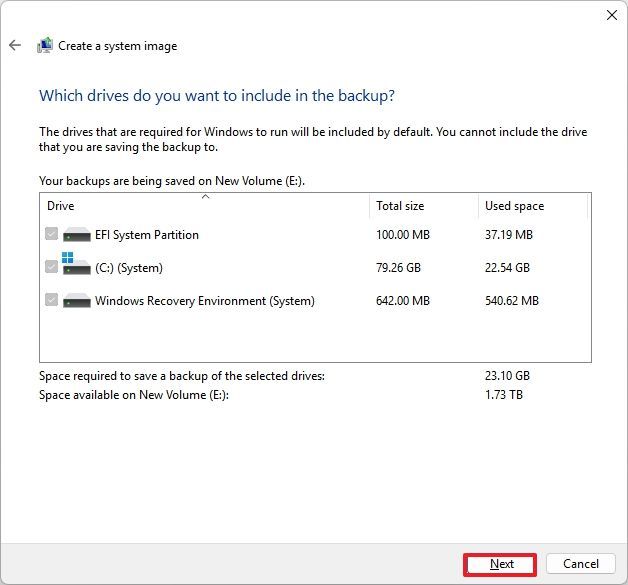The height and width of the screenshot is (585, 628).
Task: Toggle the (C:) (System) drive checkbox
Action: pyautogui.click(x=52, y=268)
